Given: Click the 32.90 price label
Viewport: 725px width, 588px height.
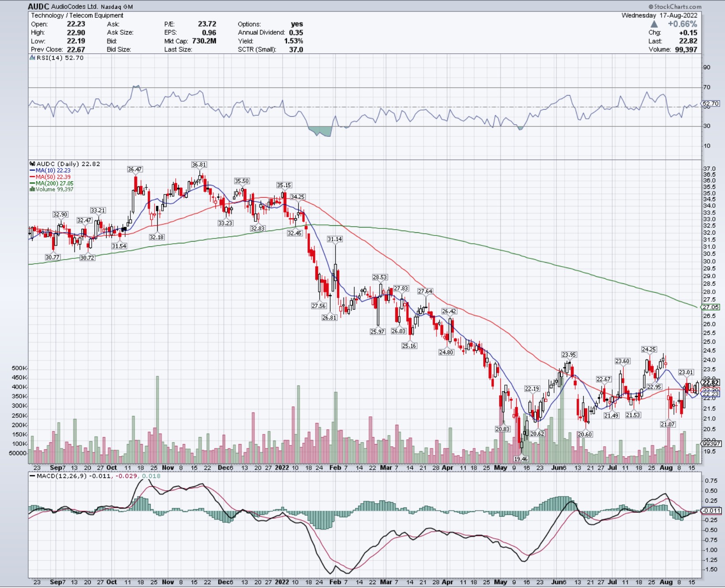Looking at the screenshot, I should tap(60, 215).
